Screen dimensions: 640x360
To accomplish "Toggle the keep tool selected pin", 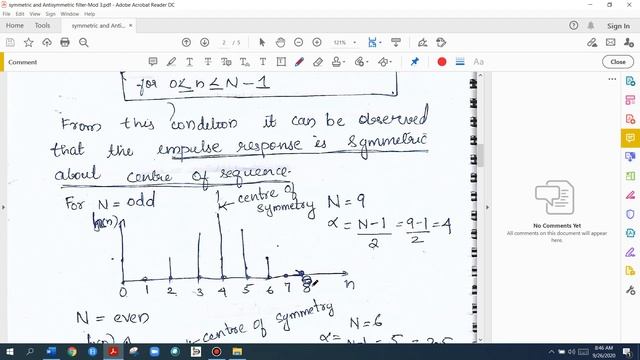I will point(415,62).
